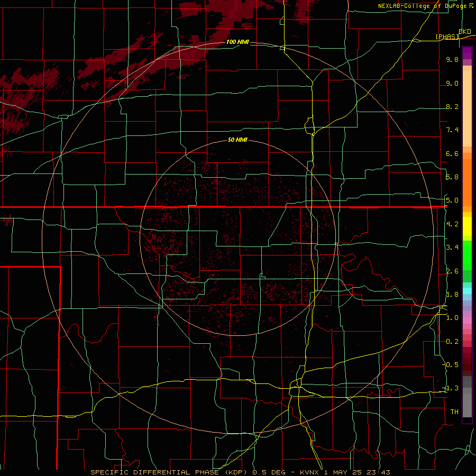Click the 9.8 value on color scale

(x=452, y=59)
